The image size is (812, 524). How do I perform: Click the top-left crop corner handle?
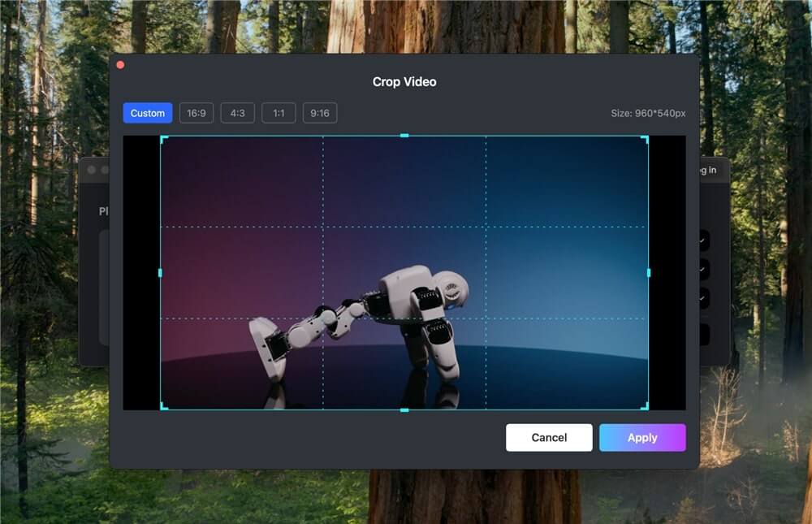[x=164, y=139]
